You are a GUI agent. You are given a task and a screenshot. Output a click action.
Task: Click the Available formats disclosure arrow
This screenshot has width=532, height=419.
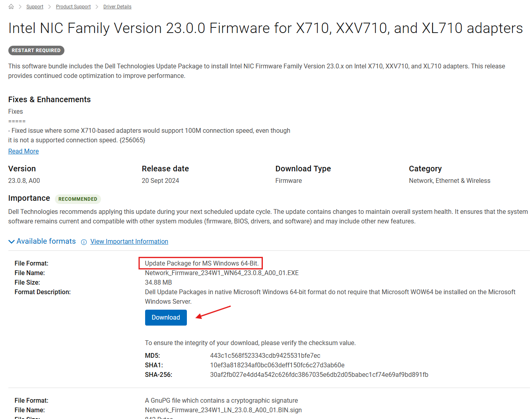click(12, 241)
